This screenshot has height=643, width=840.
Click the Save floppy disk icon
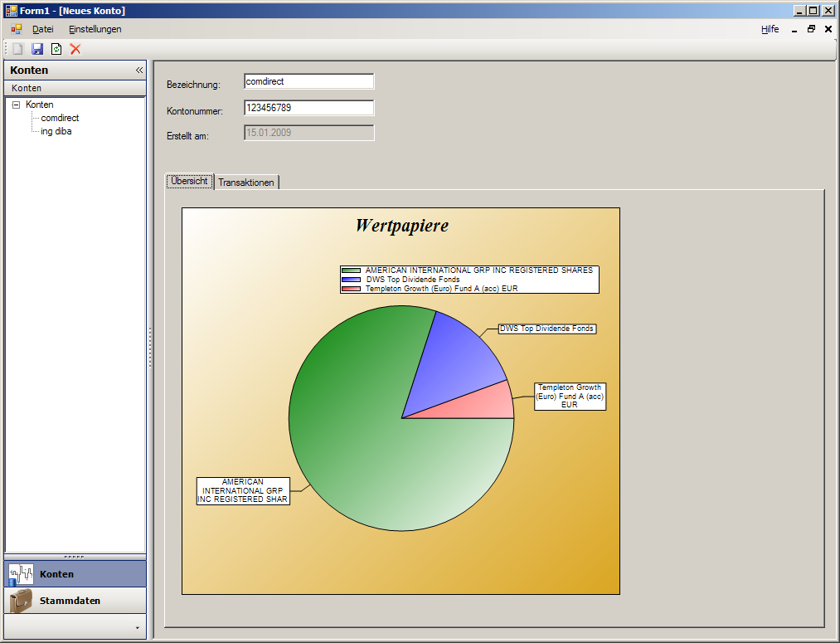click(x=37, y=49)
